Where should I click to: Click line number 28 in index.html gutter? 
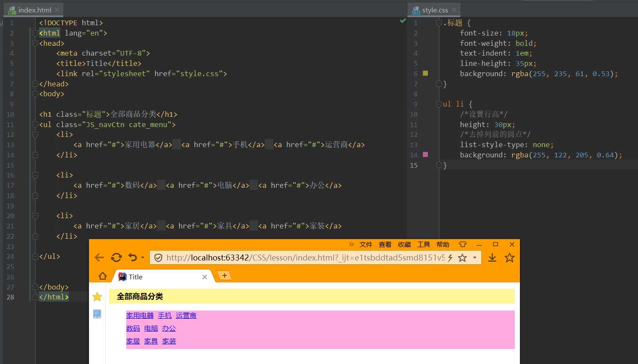10,297
